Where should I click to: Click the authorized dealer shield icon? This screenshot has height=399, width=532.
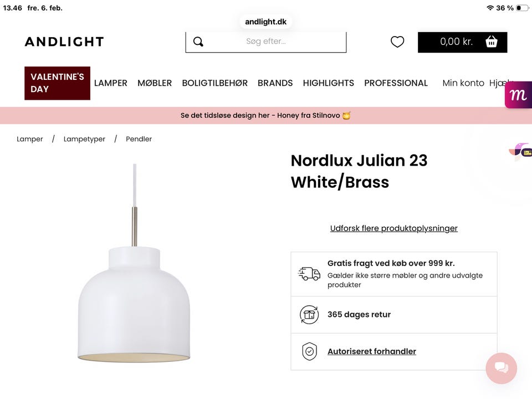tap(309, 351)
